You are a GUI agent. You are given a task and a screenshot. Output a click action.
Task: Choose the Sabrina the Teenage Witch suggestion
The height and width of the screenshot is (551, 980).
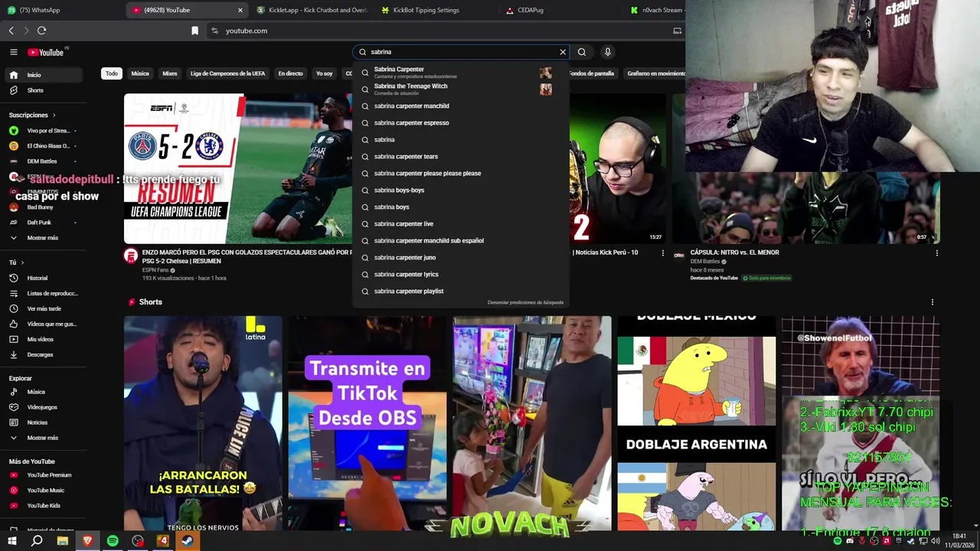coord(459,89)
